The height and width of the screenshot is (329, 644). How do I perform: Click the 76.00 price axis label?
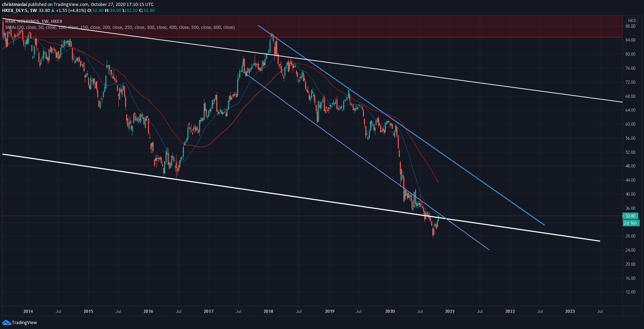click(630, 68)
